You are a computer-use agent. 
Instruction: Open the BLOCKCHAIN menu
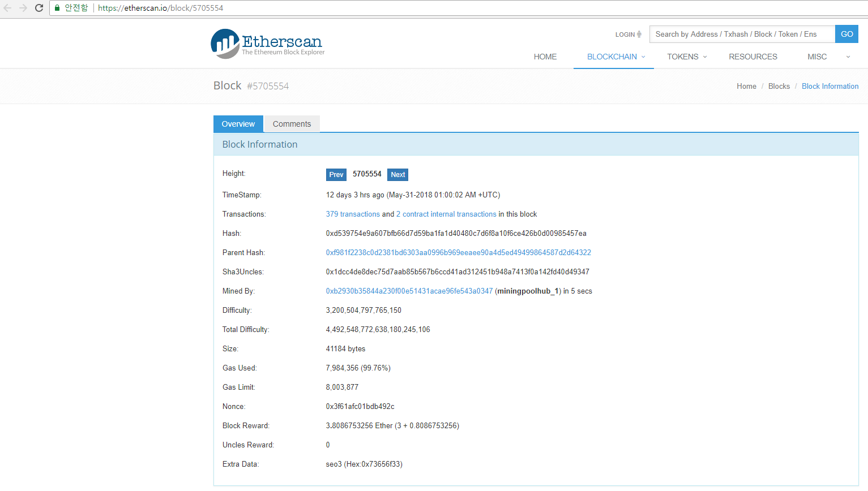(x=612, y=57)
